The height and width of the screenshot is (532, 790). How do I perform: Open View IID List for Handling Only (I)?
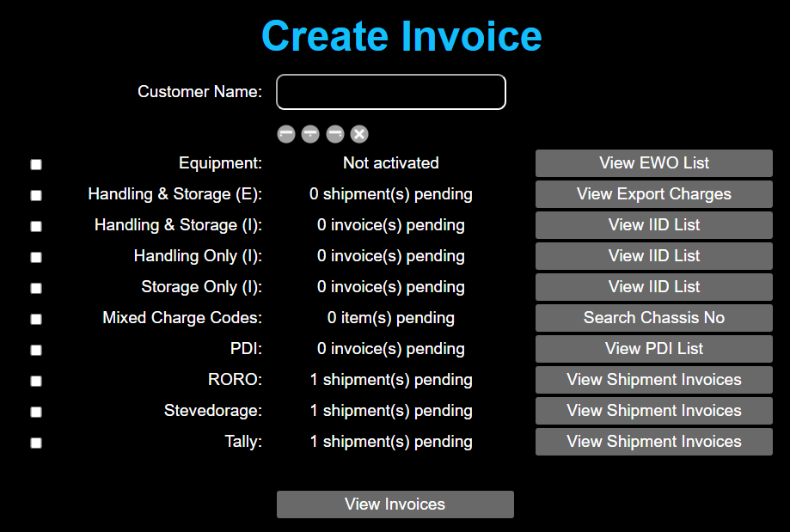[x=654, y=256]
